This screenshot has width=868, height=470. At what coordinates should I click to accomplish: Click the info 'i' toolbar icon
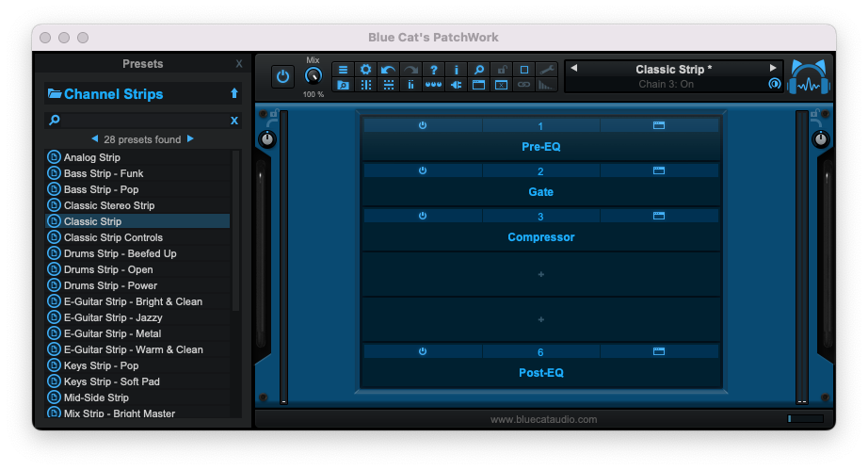457,70
